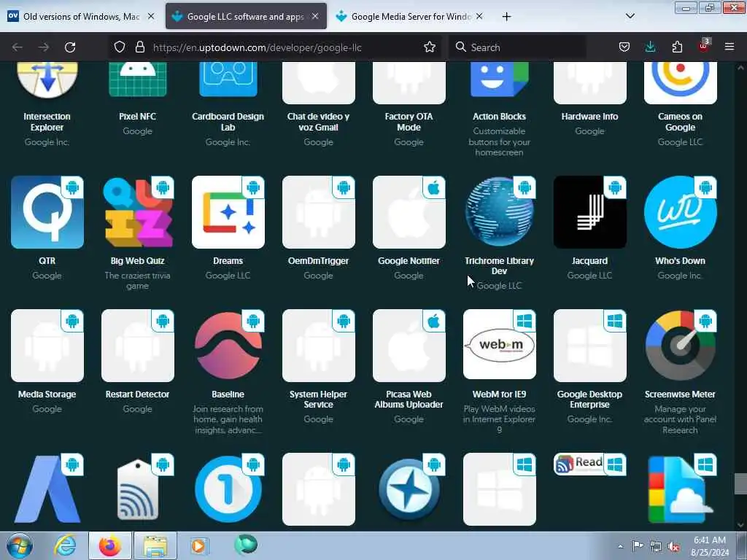
Task: Open the Dreams app icon
Action: coord(228,212)
